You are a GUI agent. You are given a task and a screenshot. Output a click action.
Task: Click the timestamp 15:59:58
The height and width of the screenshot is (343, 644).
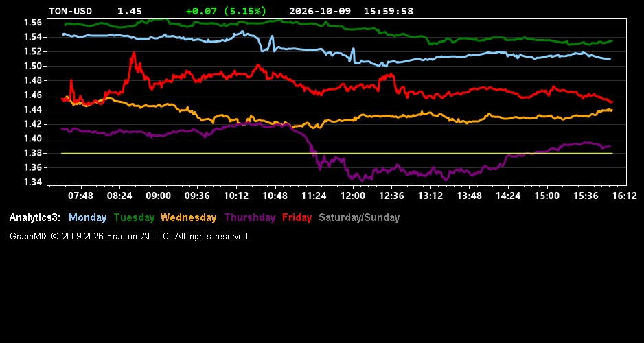tap(388, 11)
